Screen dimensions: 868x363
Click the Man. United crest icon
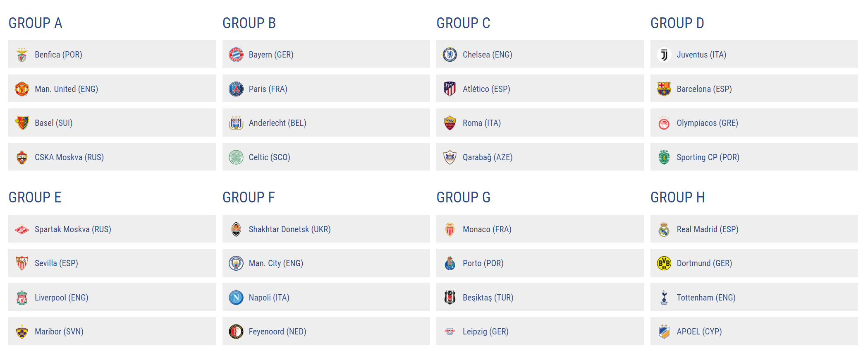22,89
